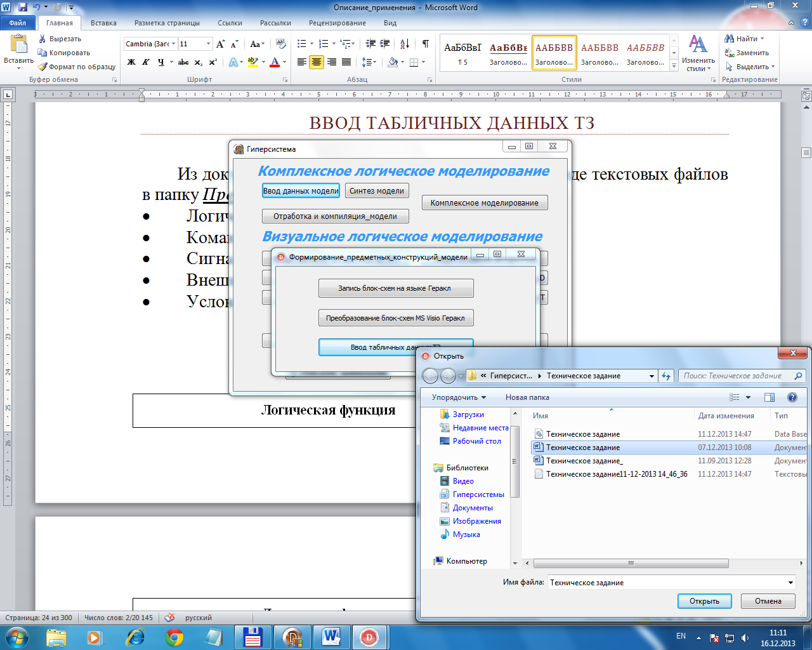Open the help icon in Open dialog

[x=792, y=397]
